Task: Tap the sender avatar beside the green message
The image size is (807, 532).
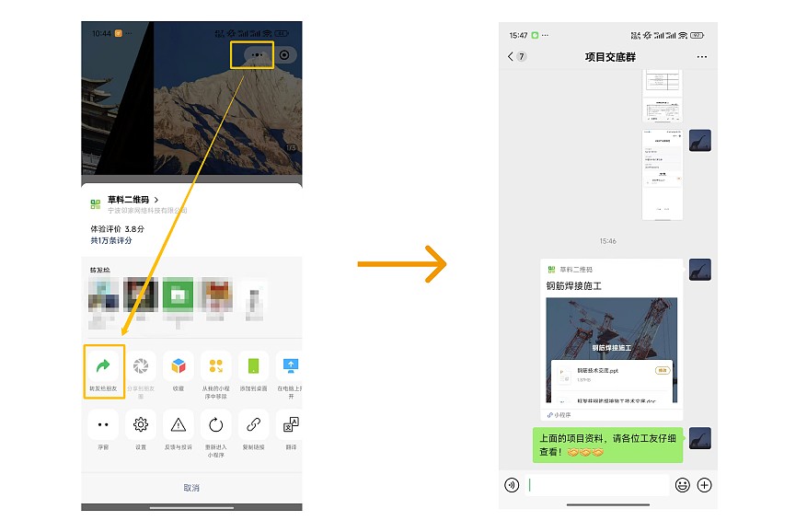Action: pyautogui.click(x=700, y=438)
